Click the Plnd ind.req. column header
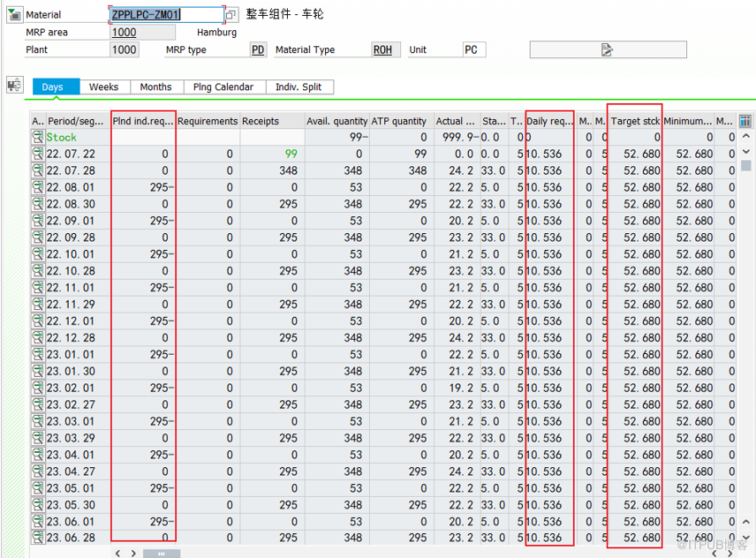This screenshot has height=558, width=756. pos(143,121)
